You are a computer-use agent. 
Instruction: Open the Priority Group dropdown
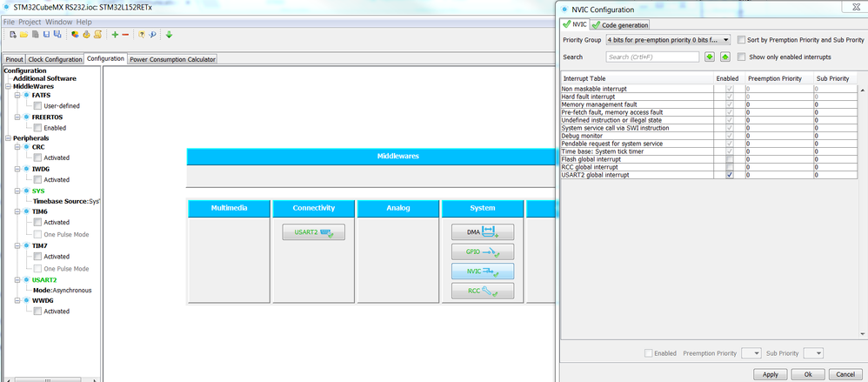[x=668, y=40]
